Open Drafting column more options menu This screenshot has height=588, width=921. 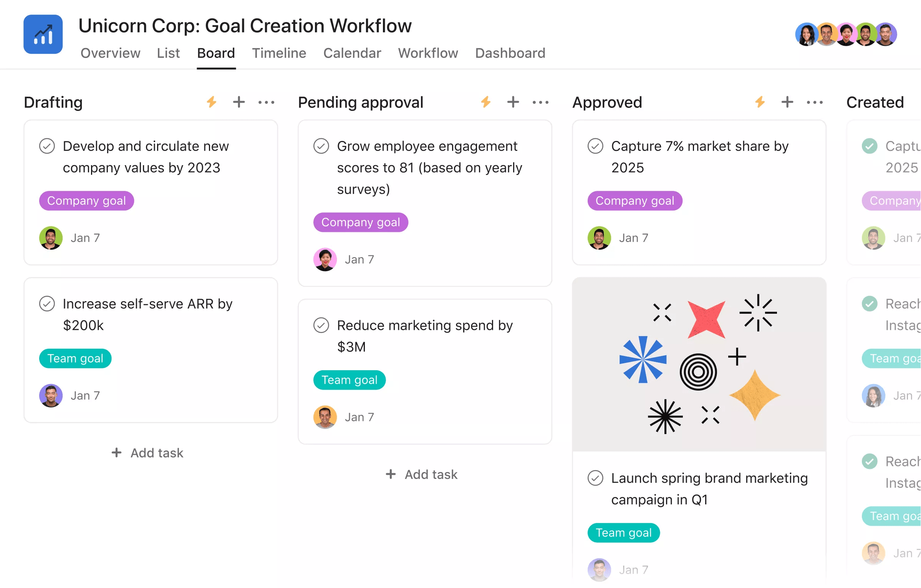[267, 102]
